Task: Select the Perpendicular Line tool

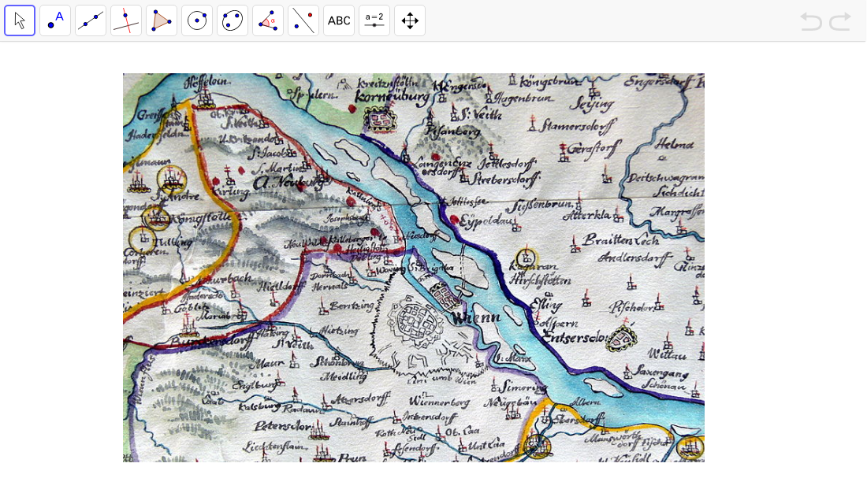Action: tap(126, 20)
